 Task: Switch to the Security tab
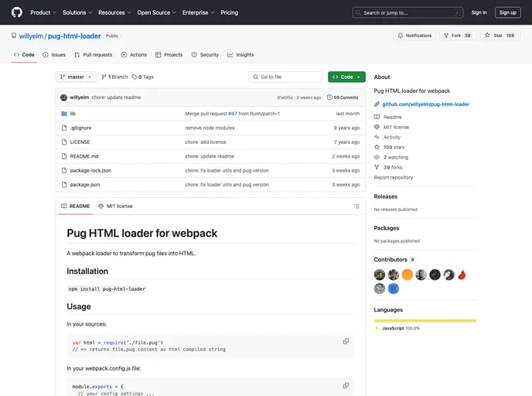pyautogui.click(x=205, y=55)
